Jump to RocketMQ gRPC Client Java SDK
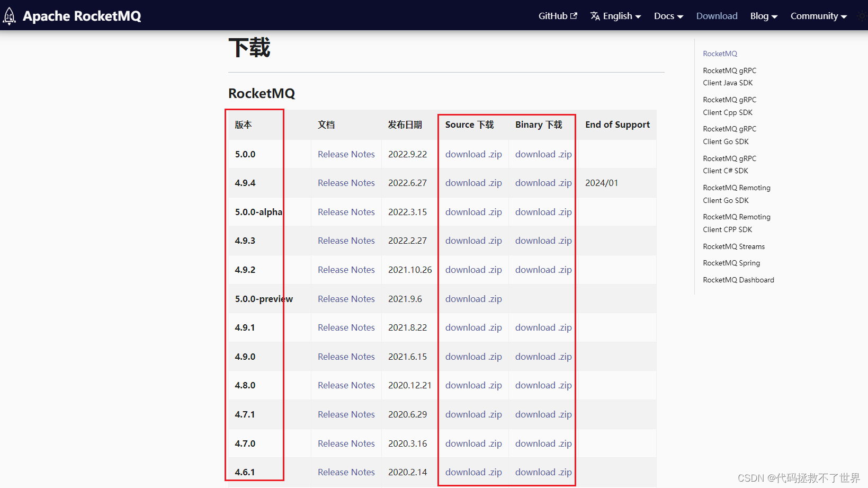Image resolution: width=868 pixels, height=488 pixels. pos(729,77)
